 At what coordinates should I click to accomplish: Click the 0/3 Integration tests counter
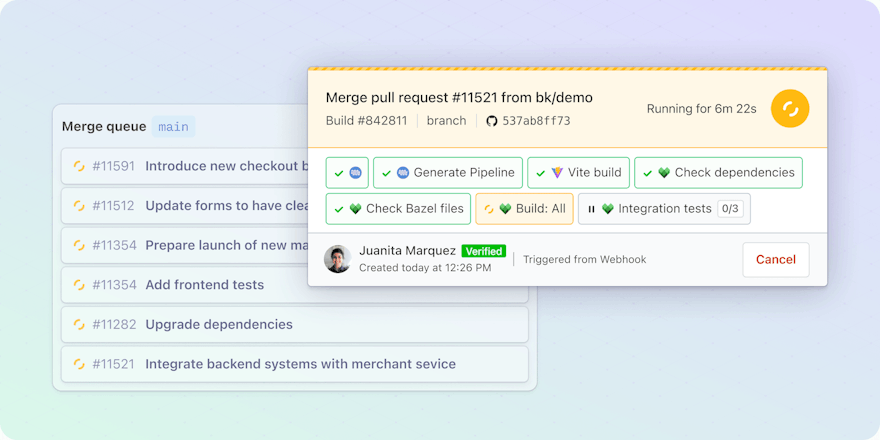pyautogui.click(x=730, y=209)
